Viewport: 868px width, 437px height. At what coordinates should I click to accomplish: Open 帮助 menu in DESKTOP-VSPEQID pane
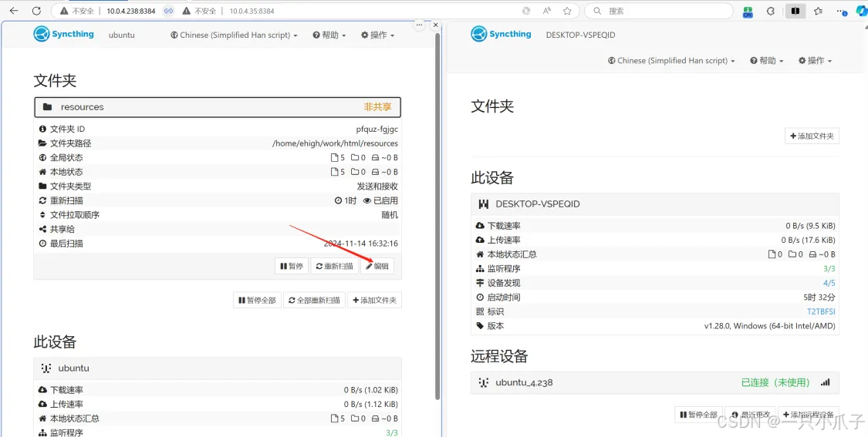(767, 61)
